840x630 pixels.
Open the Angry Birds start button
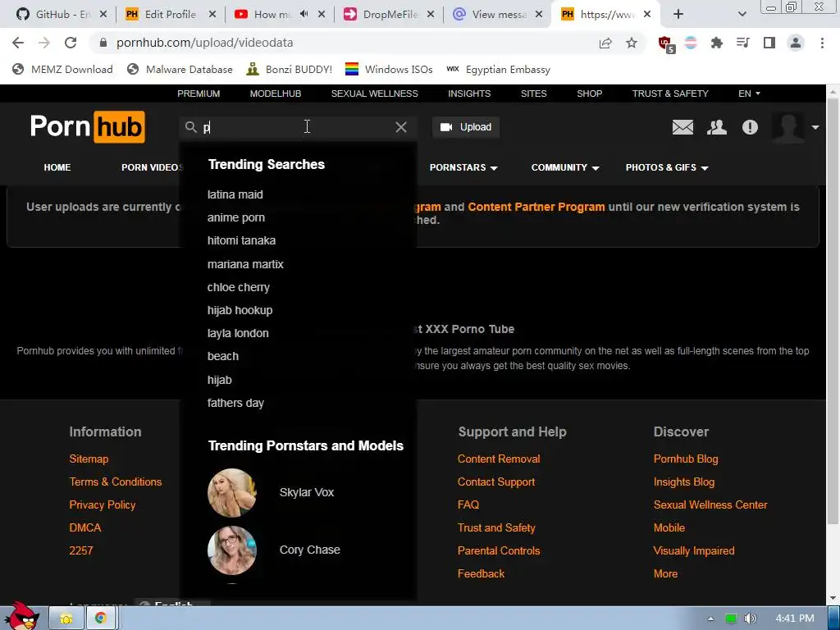21,615
